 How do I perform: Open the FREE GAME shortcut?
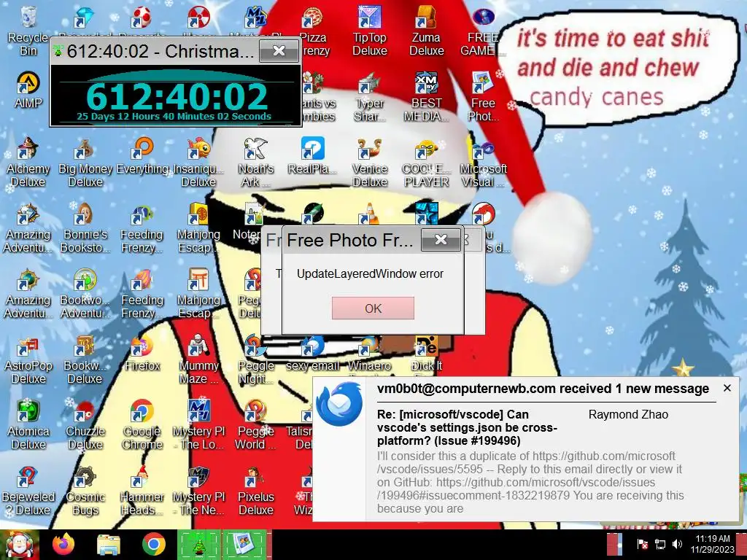click(482, 31)
